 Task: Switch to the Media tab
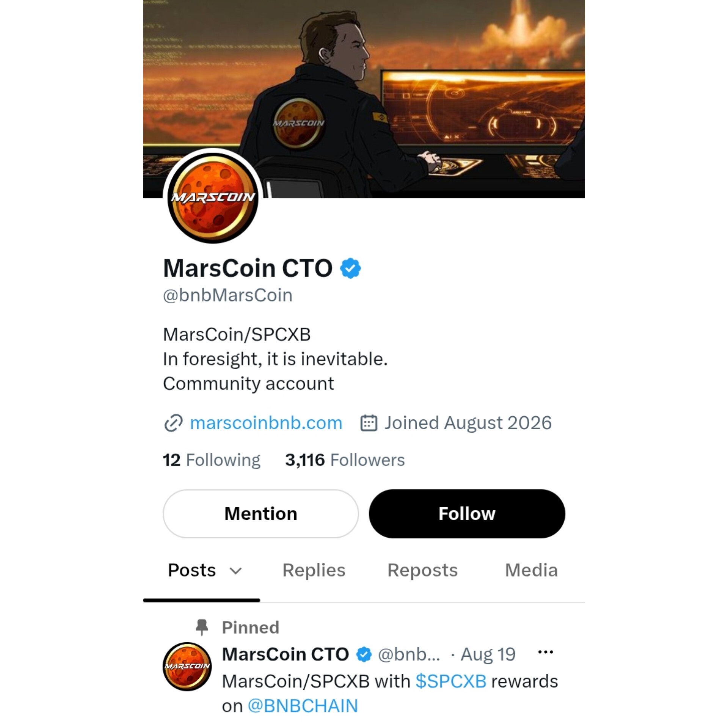(x=531, y=570)
